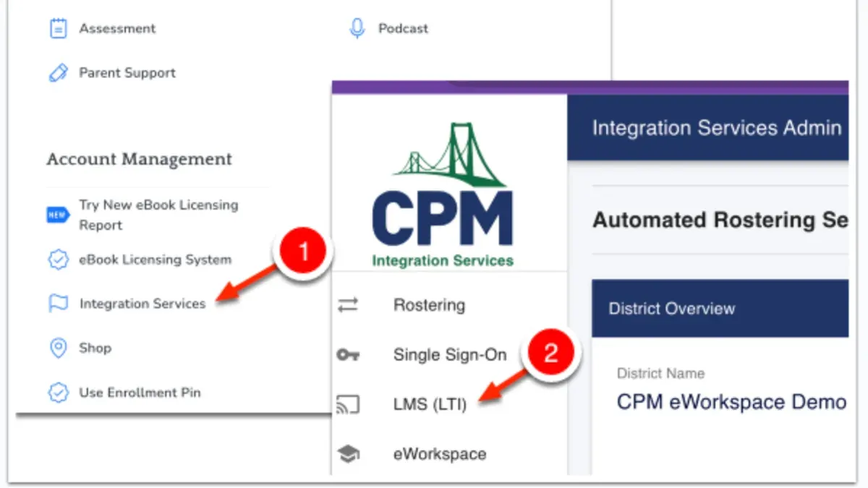Click the Single Sign-On key icon
The image size is (868, 488).
(x=348, y=355)
